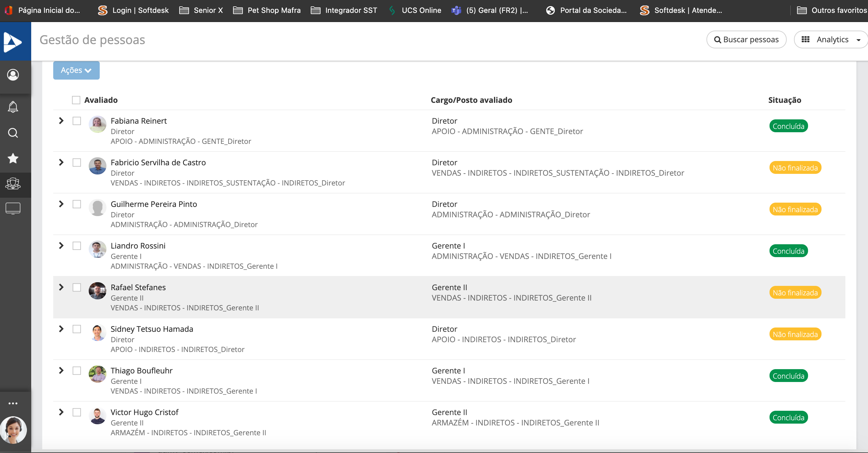
Task: Expand Liandro Rossini's row chevron
Action: (61, 245)
